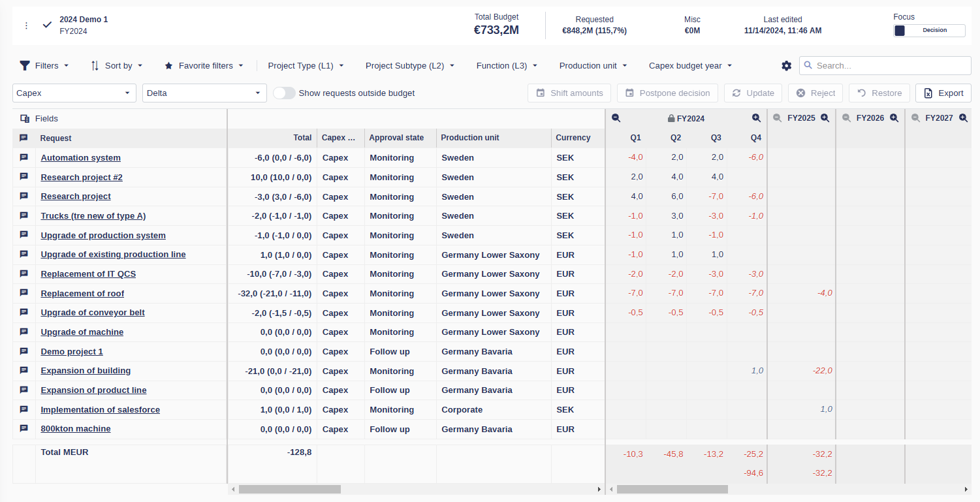Viewport: 980px width, 502px height.
Task: Export the table data
Action: point(943,93)
